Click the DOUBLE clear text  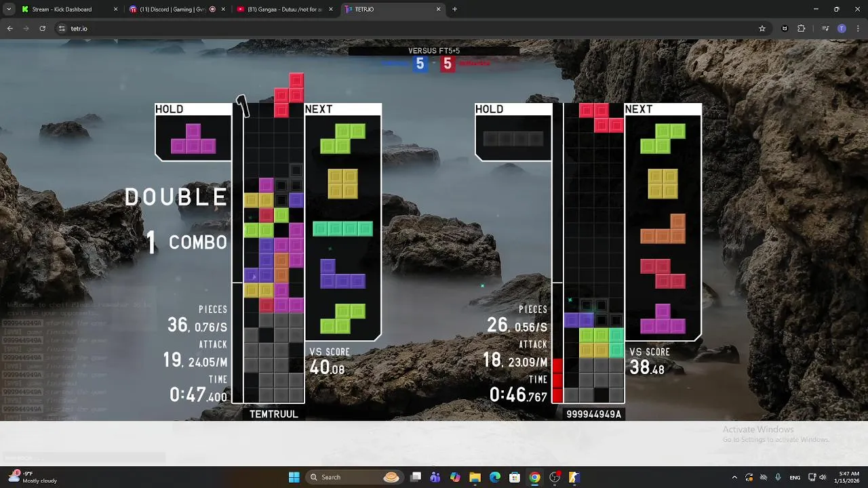176,197
